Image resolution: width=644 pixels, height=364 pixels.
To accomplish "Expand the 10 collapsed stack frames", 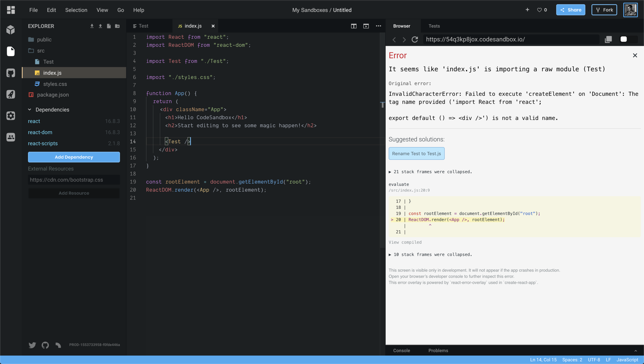I will tap(430, 255).
